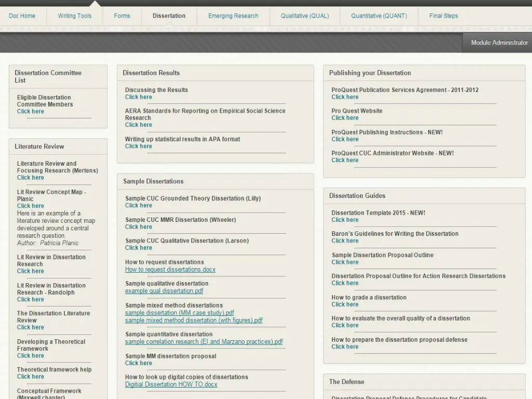Open Click here under How to grade a dissertation
The image size is (532, 399).
[x=345, y=304]
